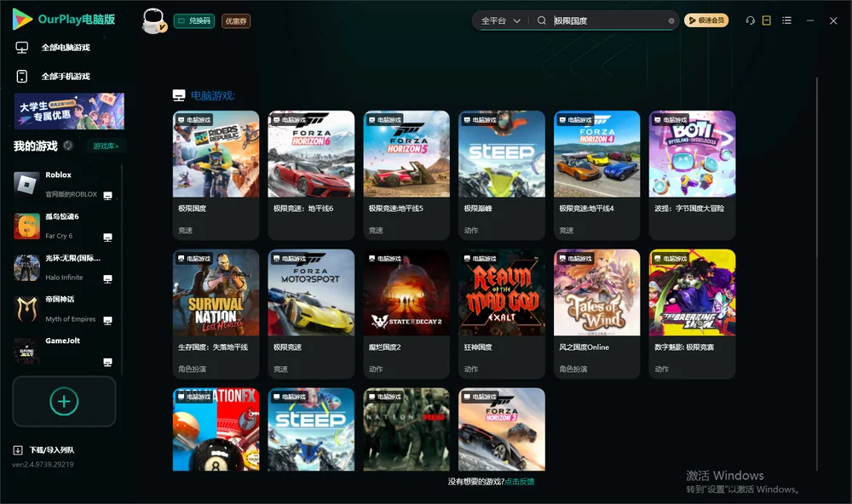The height and width of the screenshot is (504, 852).
Task: Click the 电脑游戏 tag on Riders Republic
Action: pos(193,119)
